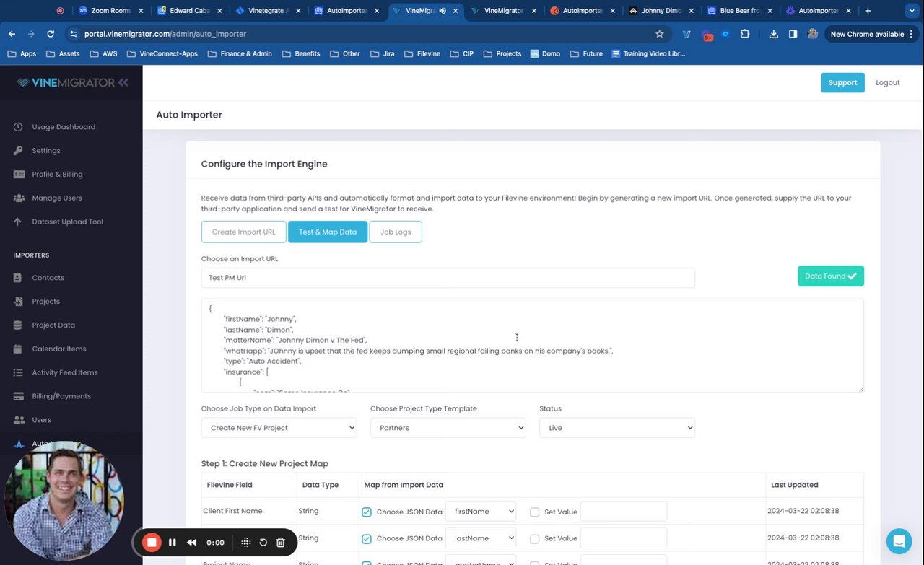Go back to the previous page

[12, 34]
